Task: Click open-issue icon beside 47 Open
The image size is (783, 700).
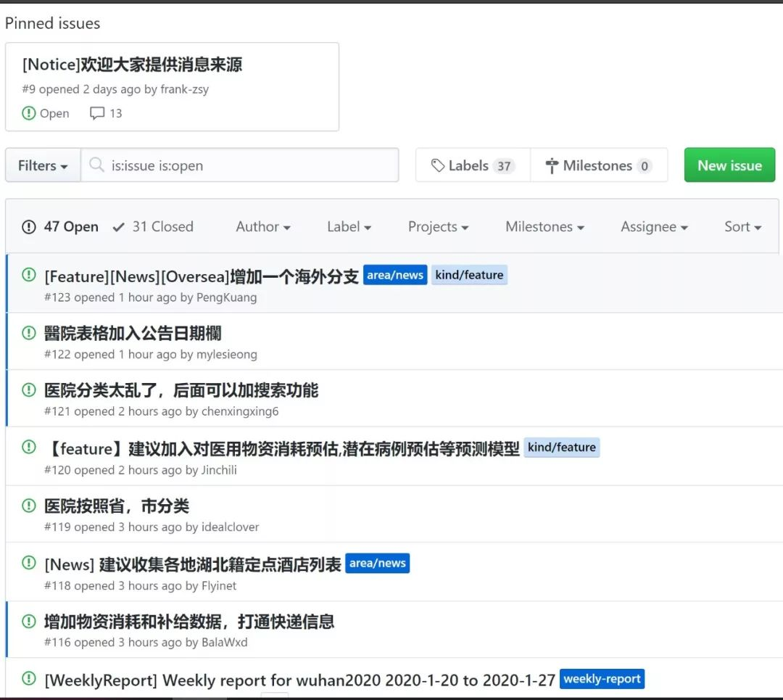Action: click(29, 227)
